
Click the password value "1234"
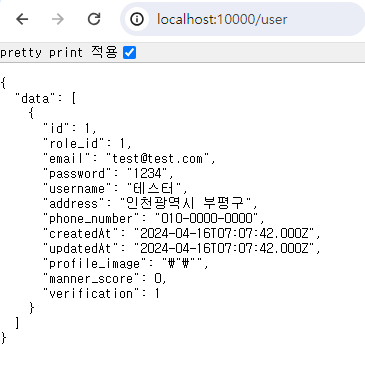[x=147, y=173]
